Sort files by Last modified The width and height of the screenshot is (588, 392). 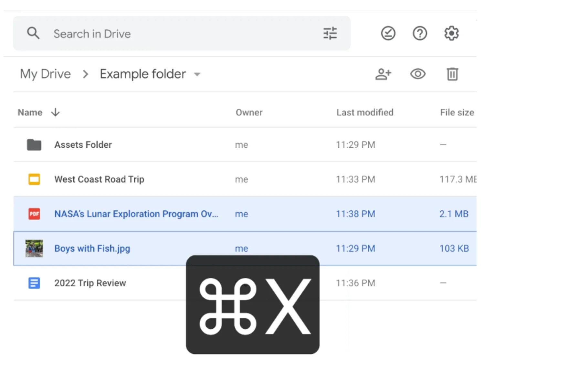coord(365,112)
